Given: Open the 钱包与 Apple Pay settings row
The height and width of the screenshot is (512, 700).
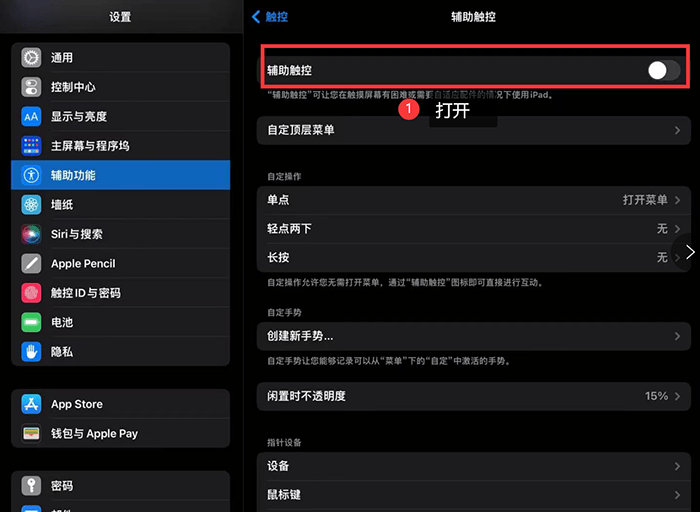Looking at the screenshot, I should 120,434.
